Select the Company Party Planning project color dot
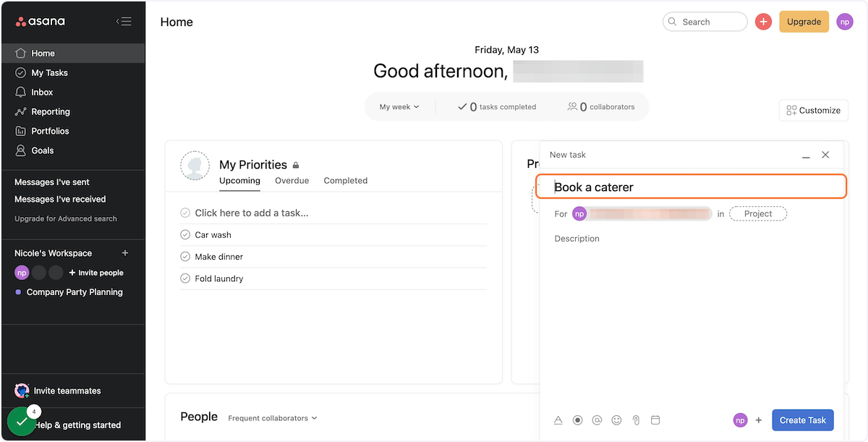The height and width of the screenshot is (442, 868). click(19, 292)
